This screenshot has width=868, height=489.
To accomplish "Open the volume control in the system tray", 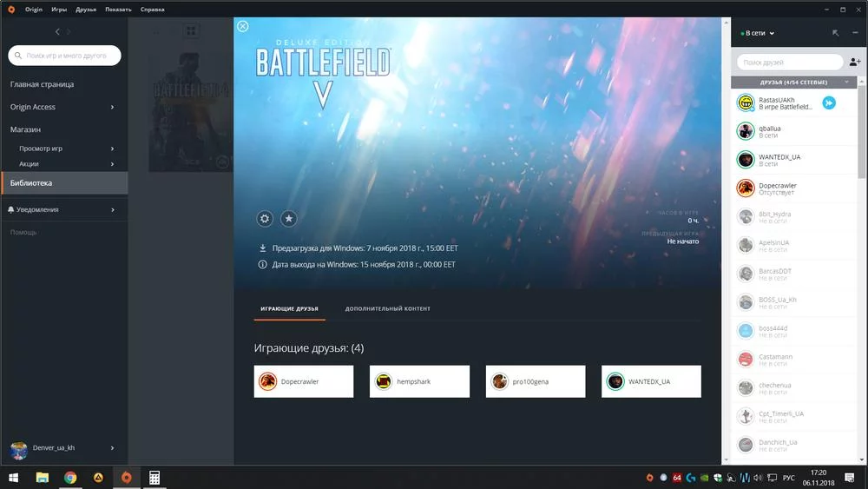I will tap(757, 478).
